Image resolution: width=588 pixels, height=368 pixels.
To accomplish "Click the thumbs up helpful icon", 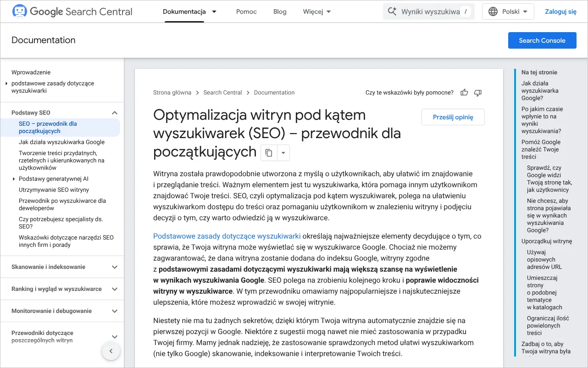I will (x=464, y=93).
